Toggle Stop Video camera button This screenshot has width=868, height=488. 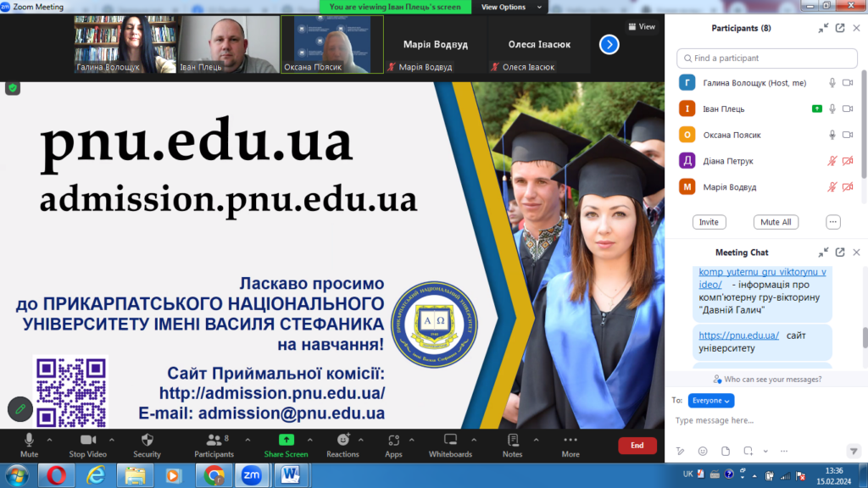click(x=86, y=441)
